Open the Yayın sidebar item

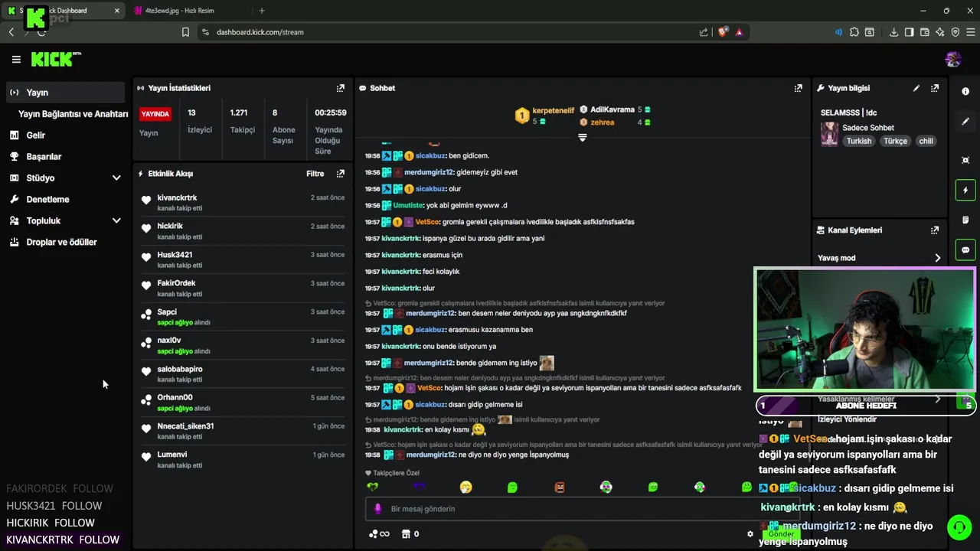coord(66,92)
